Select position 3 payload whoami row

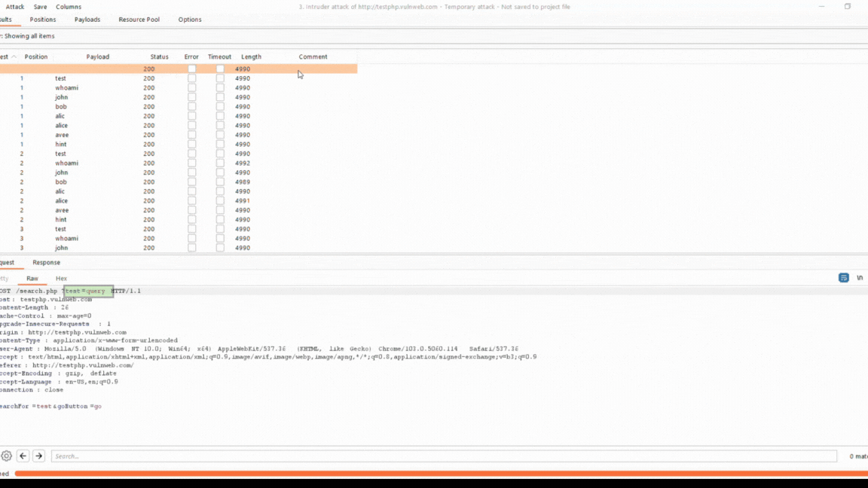pos(179,239)
